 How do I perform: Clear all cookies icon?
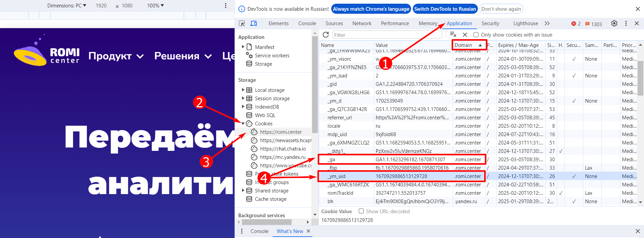(x=453, y=35)
